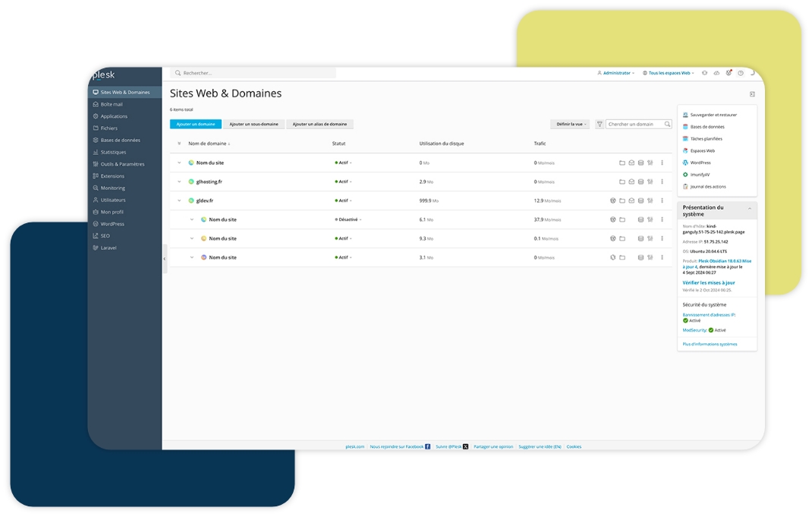Open the WordPress icon in gldev.fr row
Image resolution: width=812 pixels, height=517 pixels.
coord(612,201)
